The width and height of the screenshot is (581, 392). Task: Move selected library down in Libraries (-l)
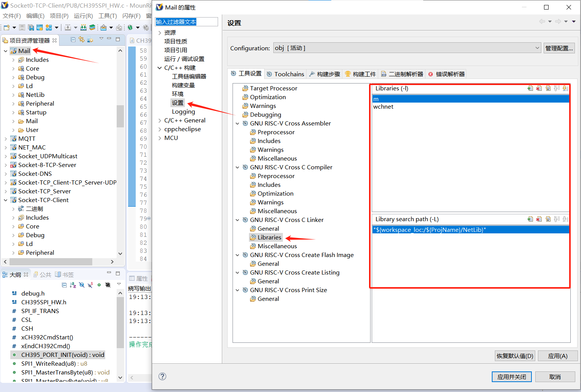click(x=565, y=88)
